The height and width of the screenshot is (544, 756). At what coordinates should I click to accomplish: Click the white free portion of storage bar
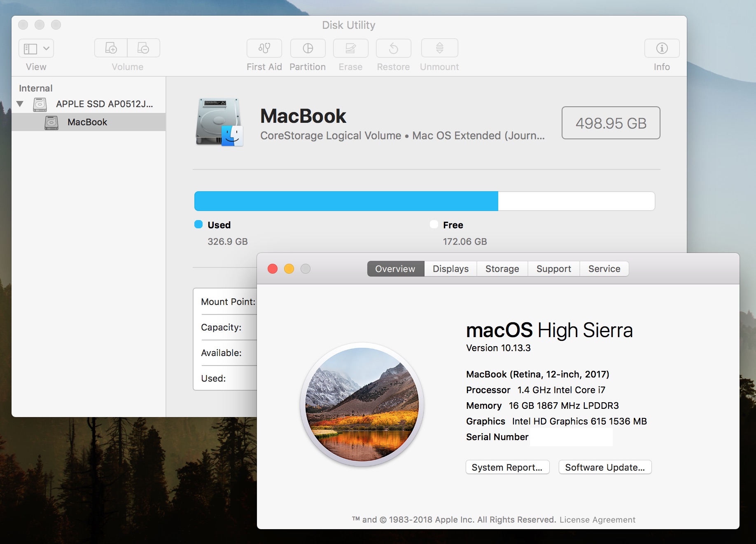[576, 201]
